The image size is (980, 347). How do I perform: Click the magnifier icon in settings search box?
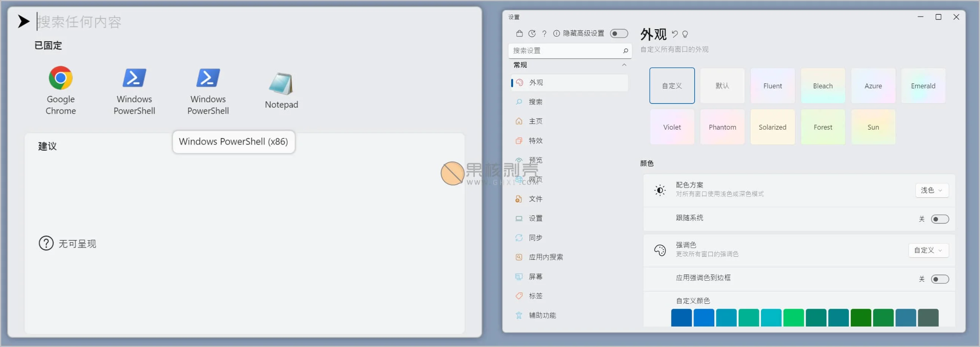click(625, 51)
